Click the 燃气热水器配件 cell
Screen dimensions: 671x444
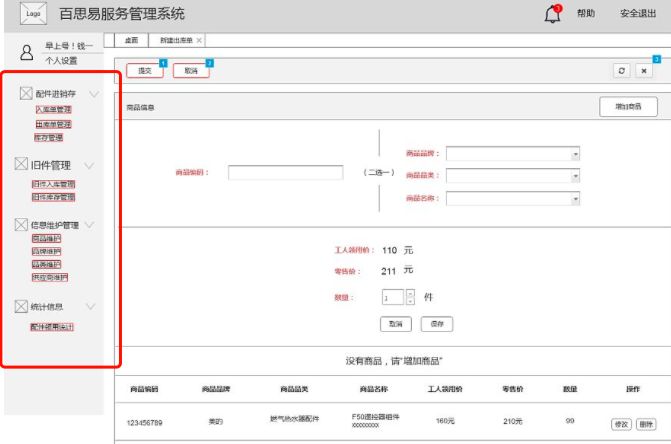[294, 418]
